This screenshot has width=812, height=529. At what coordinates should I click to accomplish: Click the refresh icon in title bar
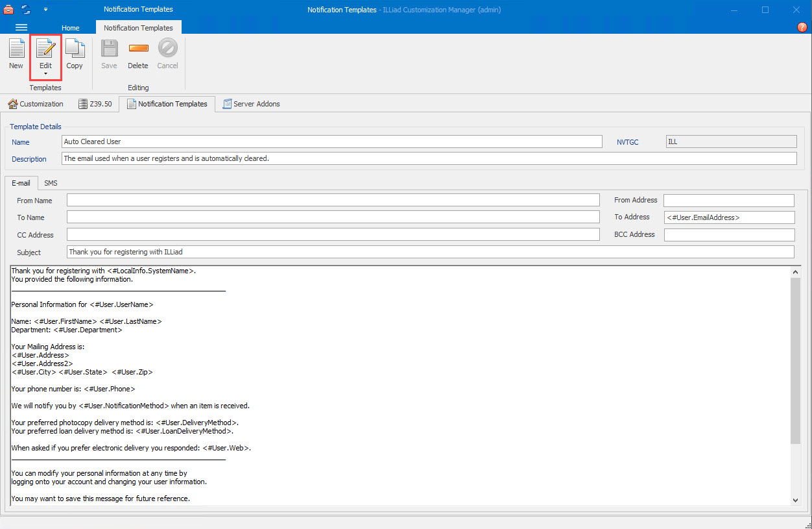26,10
